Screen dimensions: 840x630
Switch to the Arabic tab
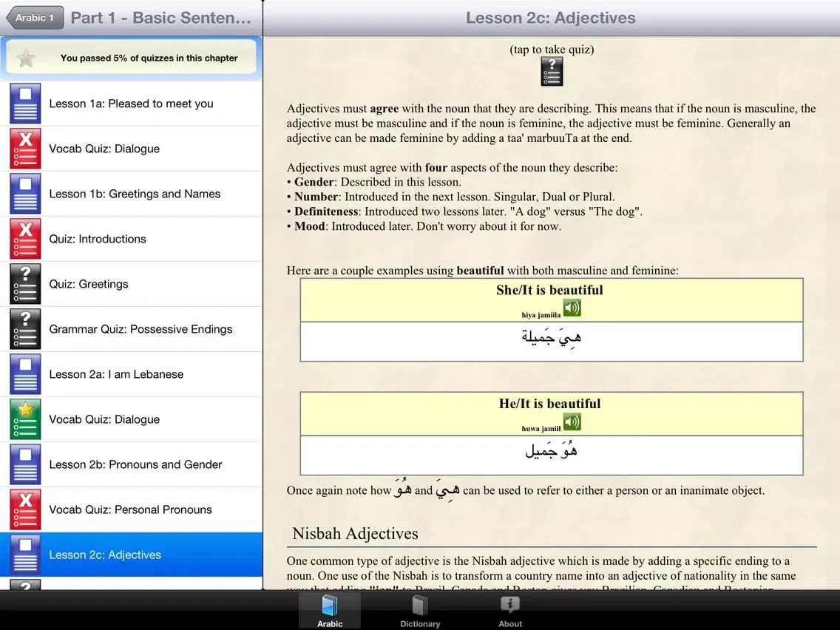(330, 611)
